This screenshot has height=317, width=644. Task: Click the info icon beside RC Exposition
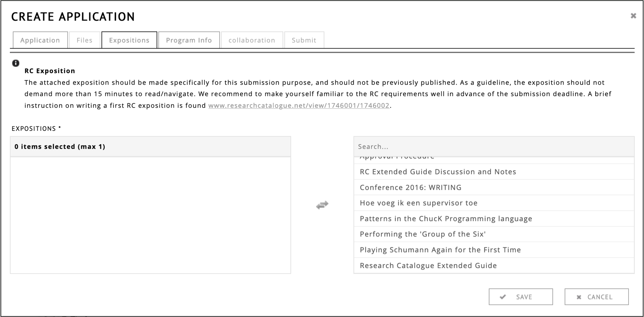(16, 63)
